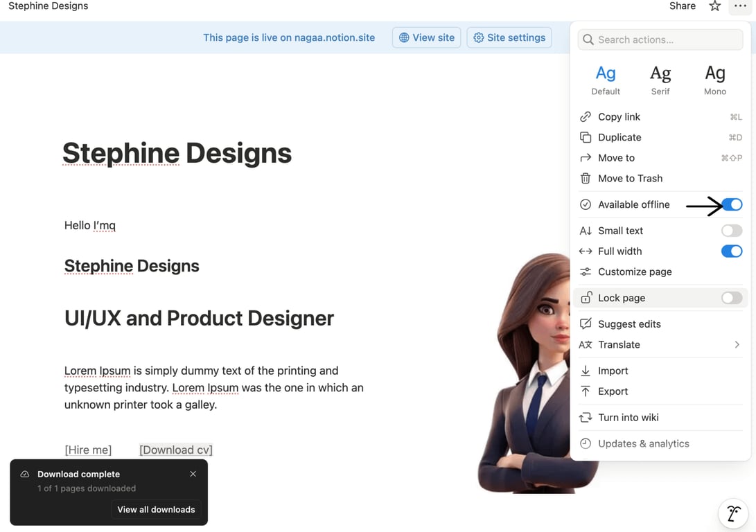756x532 pixels.
Task: Click the Import download arrow icon
Action: pos(586,371)
